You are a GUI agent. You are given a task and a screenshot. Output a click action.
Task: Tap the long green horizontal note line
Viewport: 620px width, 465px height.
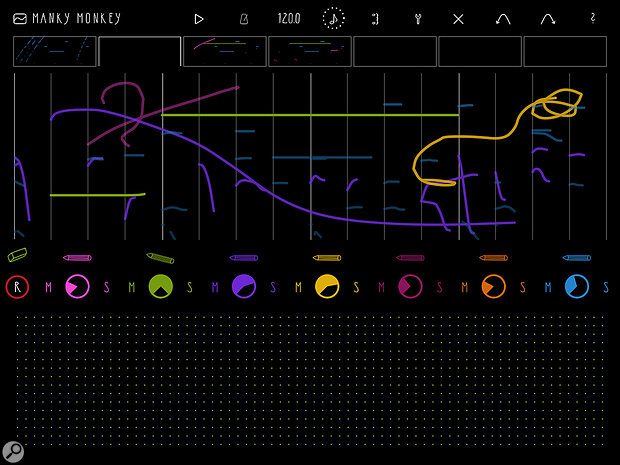point(310,115)
